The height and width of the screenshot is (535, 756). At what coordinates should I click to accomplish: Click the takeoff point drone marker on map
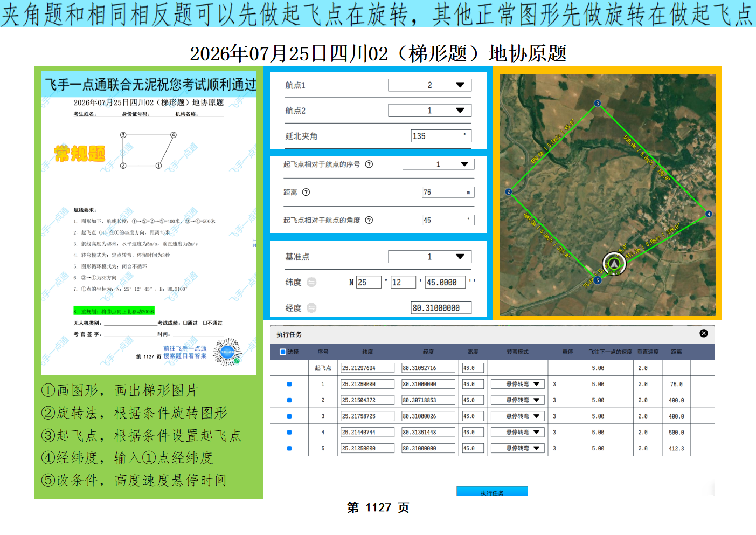coord(614,264)
